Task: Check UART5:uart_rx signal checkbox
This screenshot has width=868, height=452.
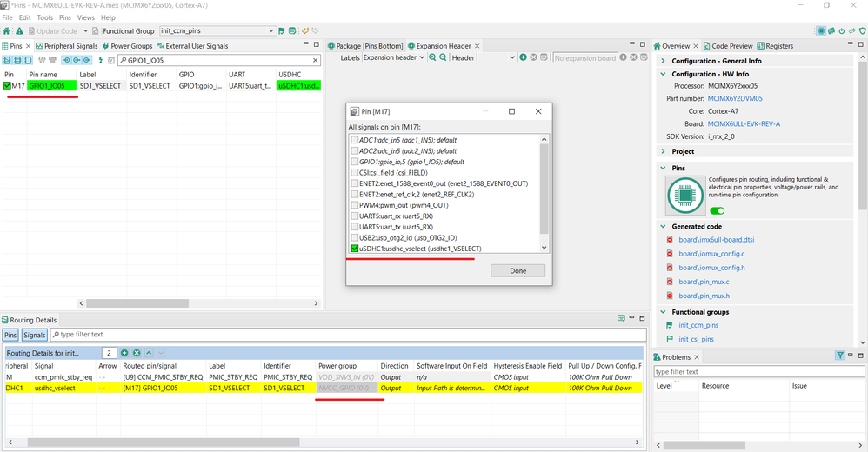Action: [354, 216]
